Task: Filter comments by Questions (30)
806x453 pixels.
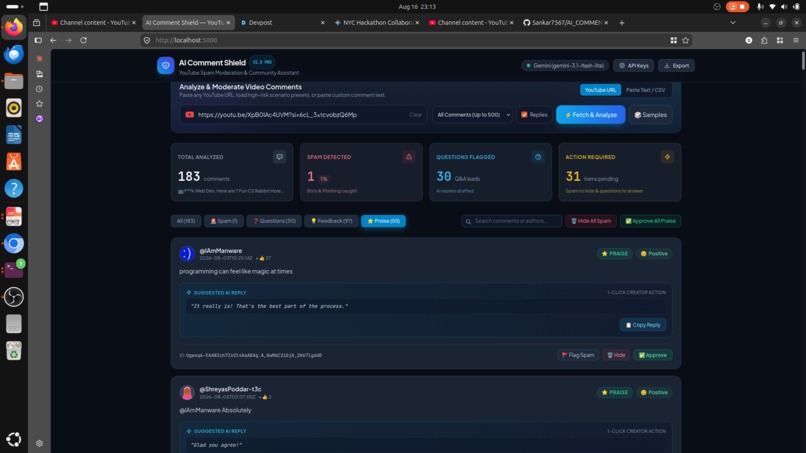Action: [x=274, y=221]
